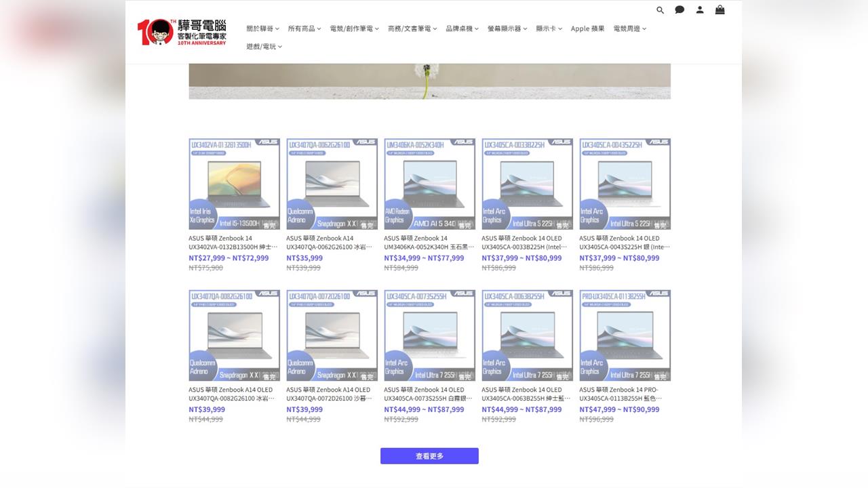Screen dimensions: 868x488
Task: Open the shopping cart icon
Action: (719, 10)
